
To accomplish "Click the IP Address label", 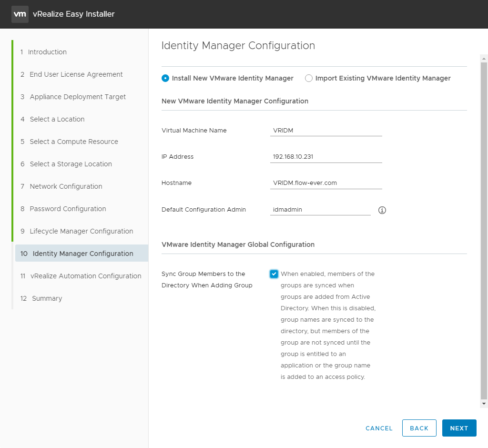I will [x=177, y=157].
